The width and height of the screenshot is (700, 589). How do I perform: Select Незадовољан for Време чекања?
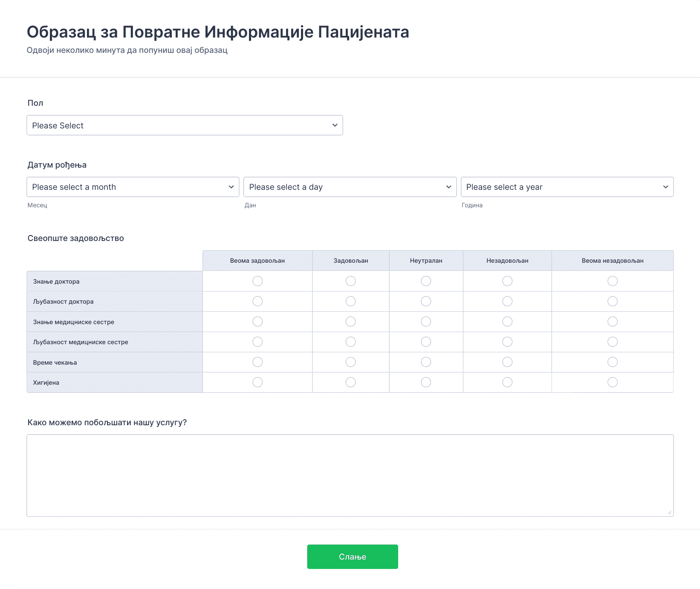tap(507, 362)
